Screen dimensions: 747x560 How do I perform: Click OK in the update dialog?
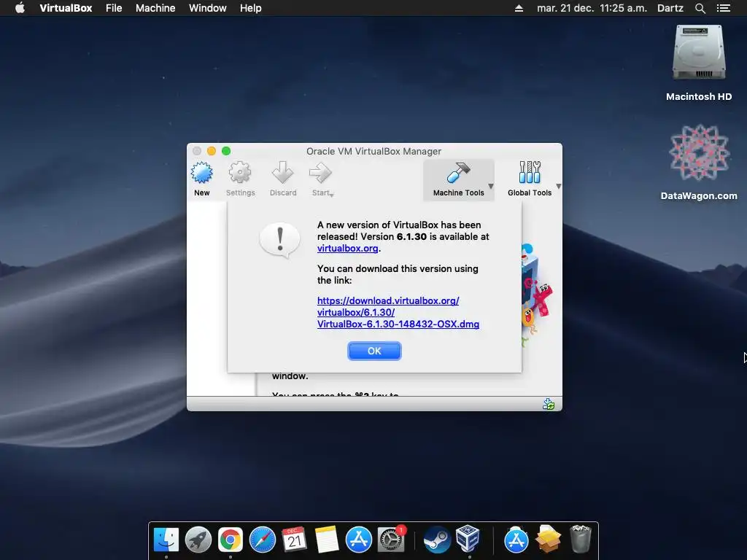(374, 351)
